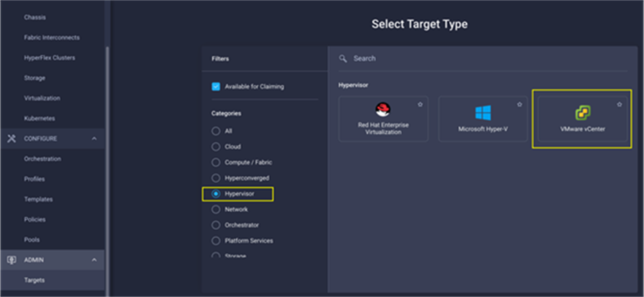Click the CONFIGURE tools icon
This screenshot has height=297, width=644.
12,138
